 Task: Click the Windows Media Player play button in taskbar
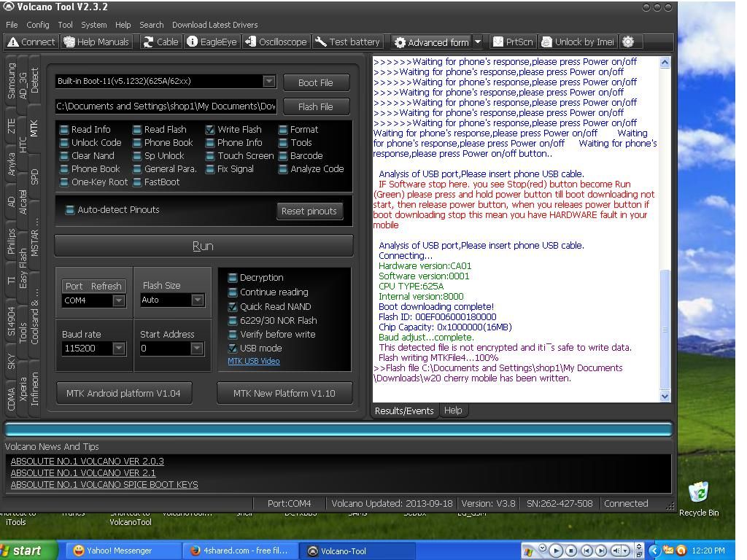(x=555, y=551)
